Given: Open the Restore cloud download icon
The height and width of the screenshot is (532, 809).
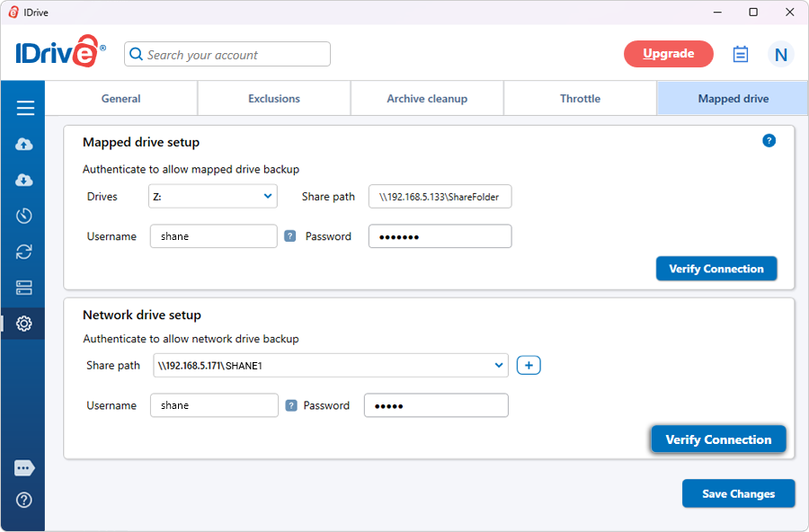Looking at the screenshot, I should 24,181.
